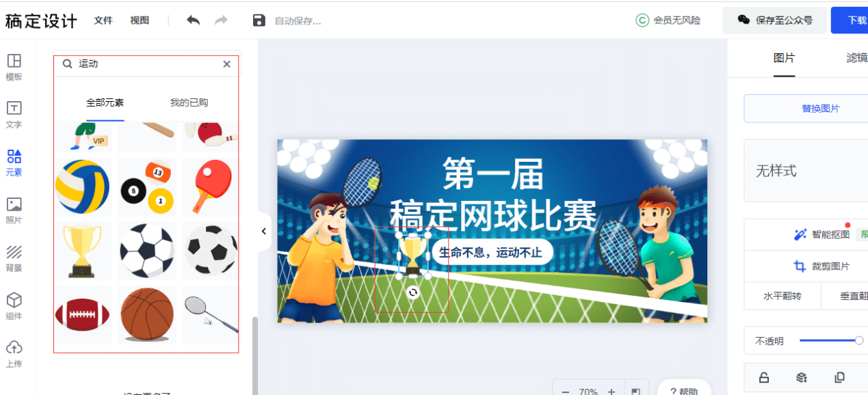Open the 模板 templates sidebar panel
The height and width of the screenshot is (395, 868).
[x=14, y=68]
